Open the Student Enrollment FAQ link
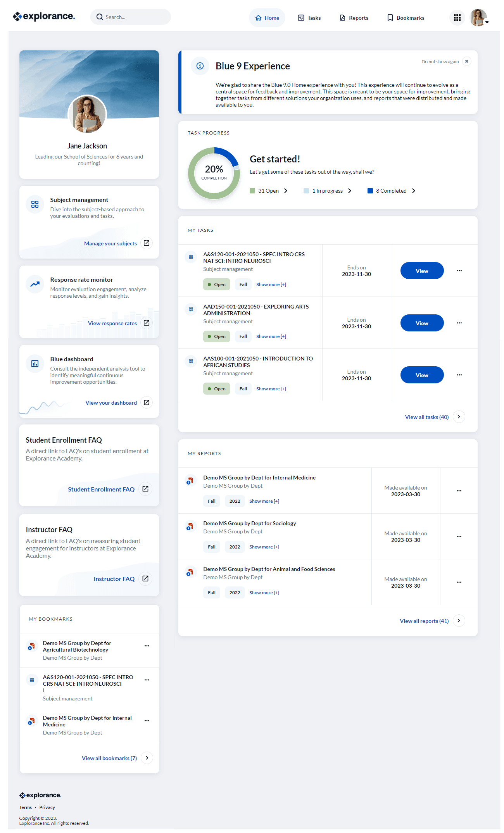This screenshot has height=833, width=504. click(x=101, y=489)
